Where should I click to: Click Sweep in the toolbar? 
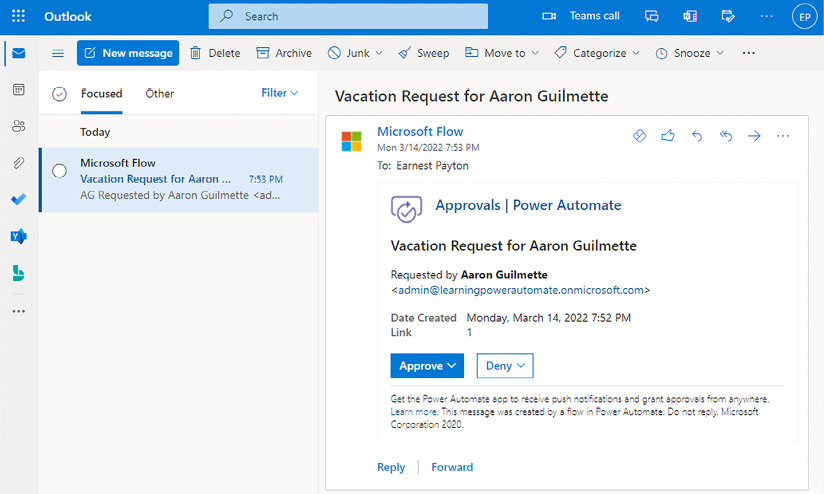pos(424,53)
